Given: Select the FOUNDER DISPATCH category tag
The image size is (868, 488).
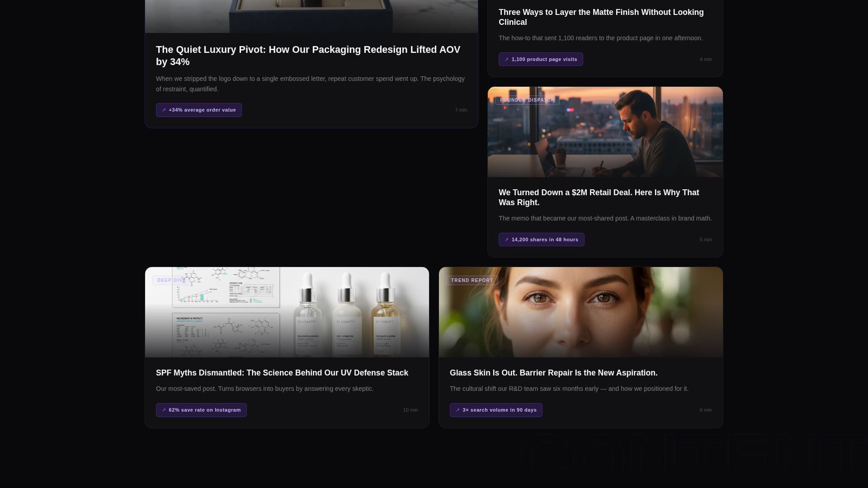Looking at the screenshot, I should (x=527, y=100).
